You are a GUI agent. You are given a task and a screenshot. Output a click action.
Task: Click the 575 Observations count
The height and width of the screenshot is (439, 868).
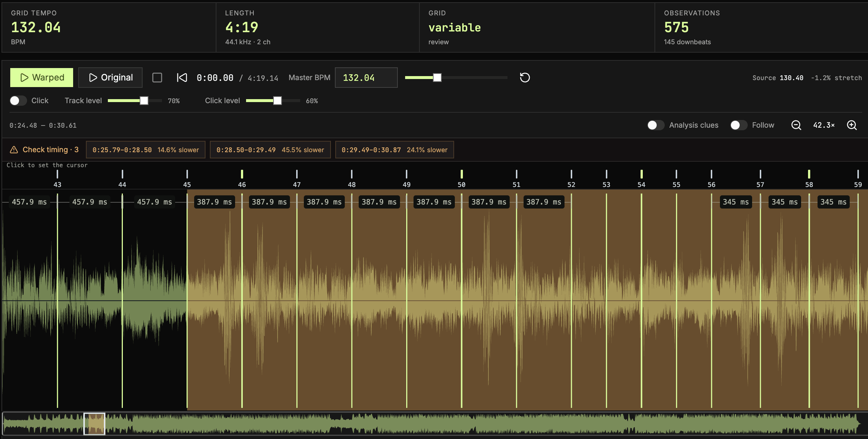click(676, 27)
